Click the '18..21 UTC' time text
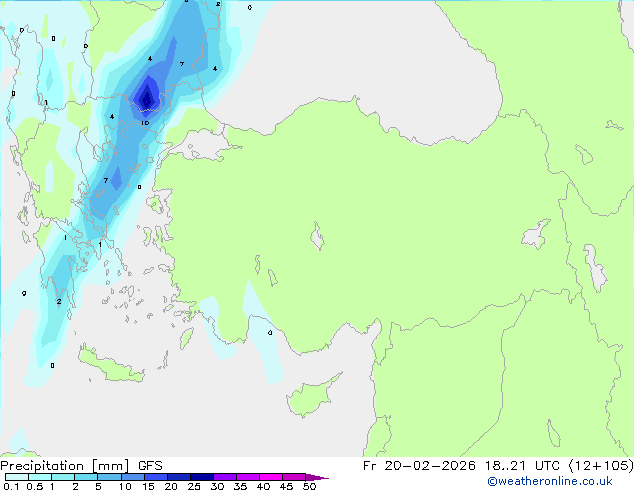 coord(522,466)
